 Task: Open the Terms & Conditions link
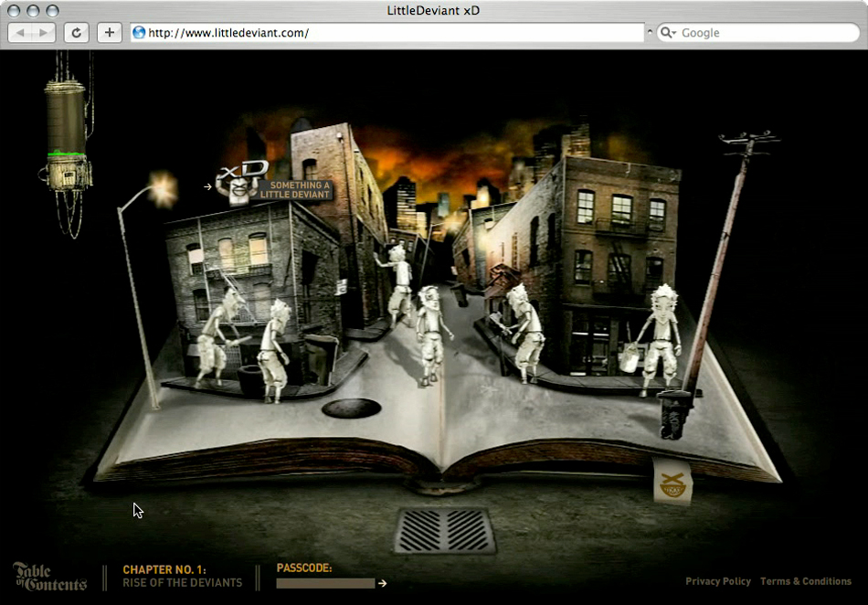pos(805,581)
